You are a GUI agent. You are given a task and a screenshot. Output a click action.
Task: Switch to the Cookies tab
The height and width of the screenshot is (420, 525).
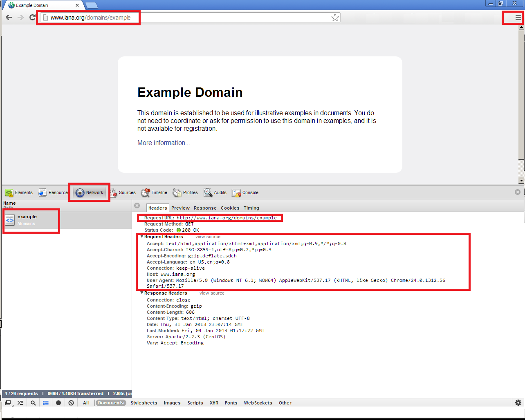click(x=230, y=208)
